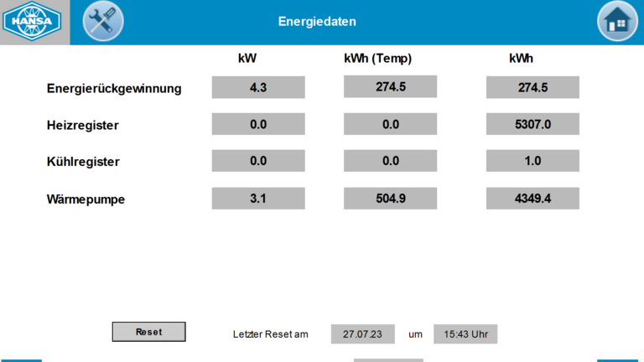Click the last reset date 27.07.23
644x362 pixels.
point(362,334)
